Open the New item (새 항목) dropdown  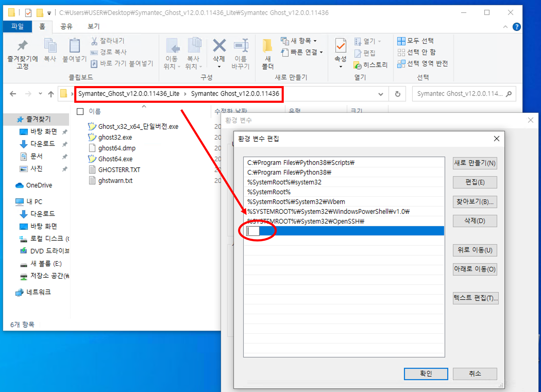coord(299,41)
